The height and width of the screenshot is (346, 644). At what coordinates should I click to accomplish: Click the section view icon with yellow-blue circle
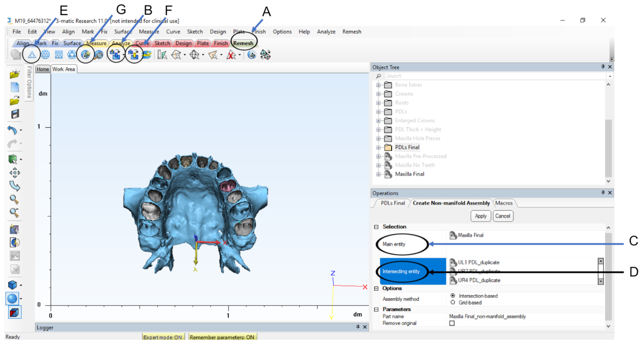(15, 242)
